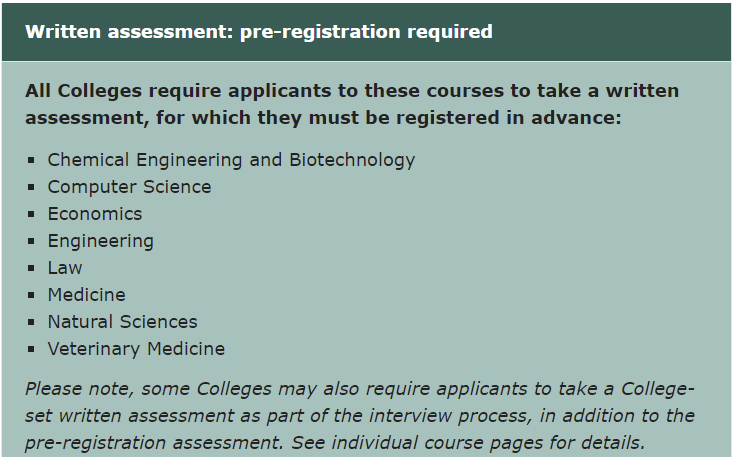Click Medicine in the course list
733x457 pixels.
tap(86, 295)
